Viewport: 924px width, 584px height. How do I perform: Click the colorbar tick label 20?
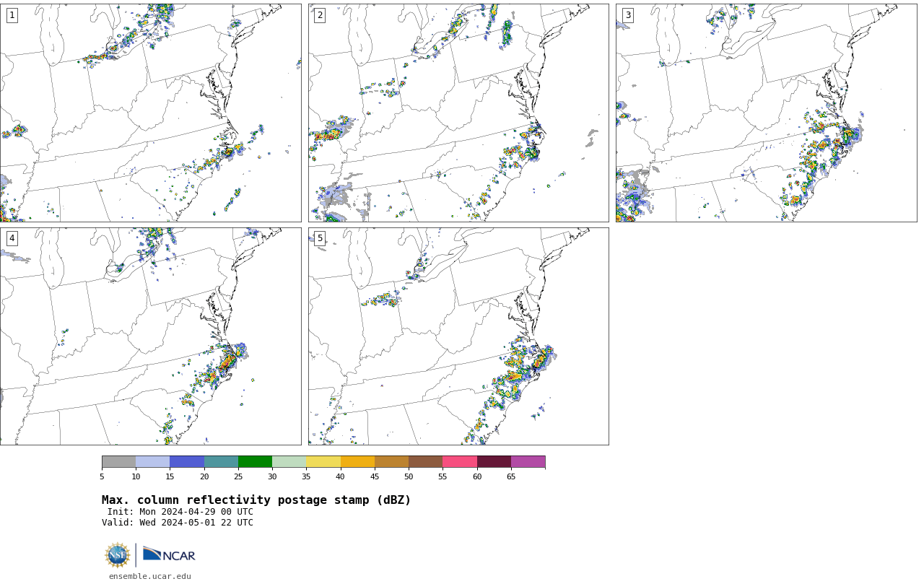pyautogui.click(x=204, y=476)
